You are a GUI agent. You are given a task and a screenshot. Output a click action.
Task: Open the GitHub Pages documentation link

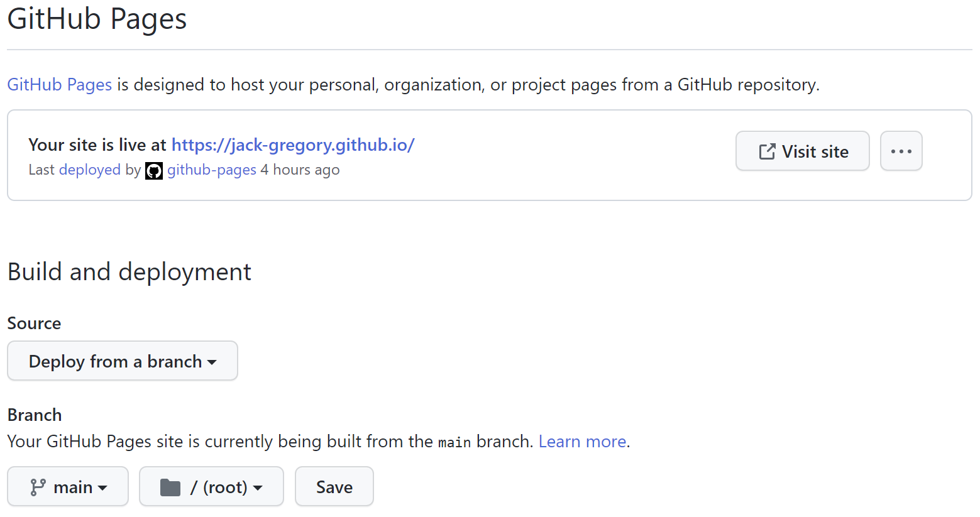point(60,85)
